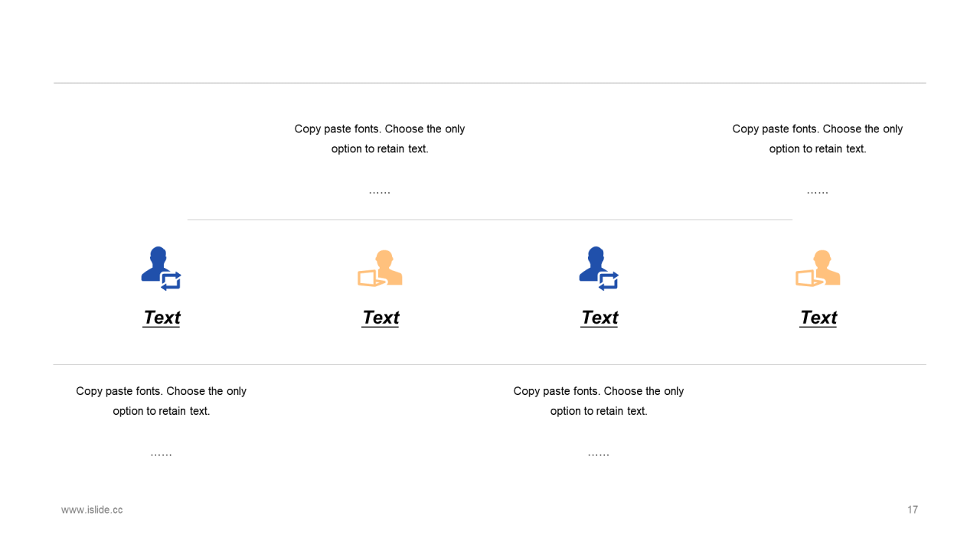Select the top horizontal divider line
Image resolution: width=980 pixels, height=551 pixels.
490,83
